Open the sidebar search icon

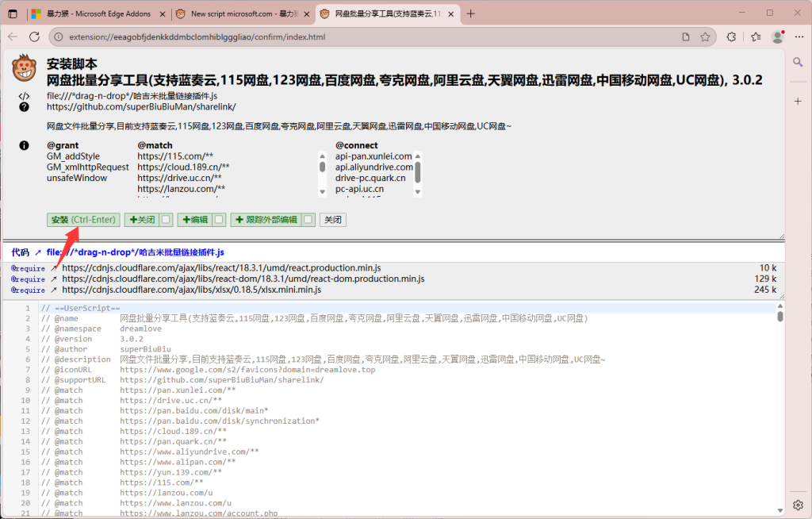pos(799,61)
